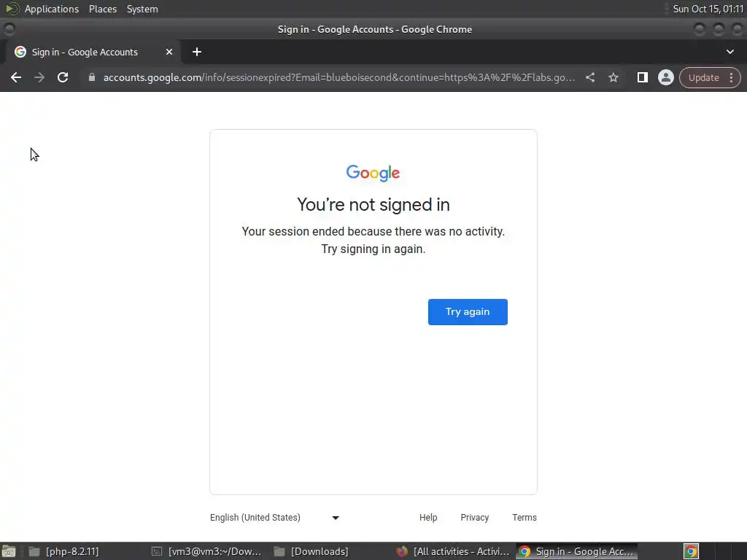This screenshot has width=747, height=560.
Task: Open the Chrome profile avatar menu
Action: click(665, 77)
